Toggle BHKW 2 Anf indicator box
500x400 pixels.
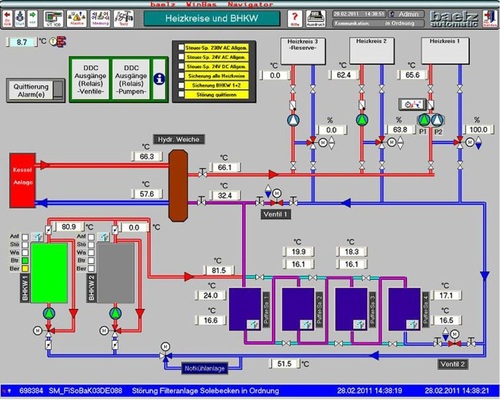(91, 237)
